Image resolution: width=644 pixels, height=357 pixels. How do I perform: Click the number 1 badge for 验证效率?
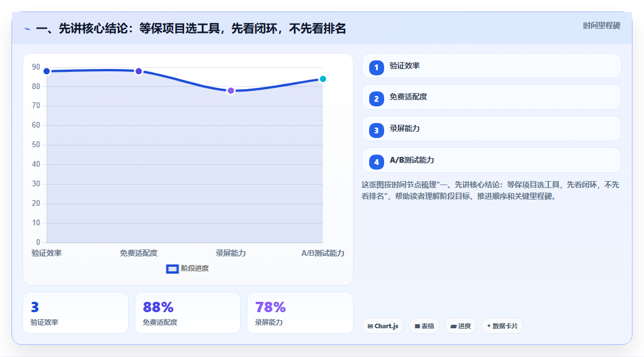[376, 67]
